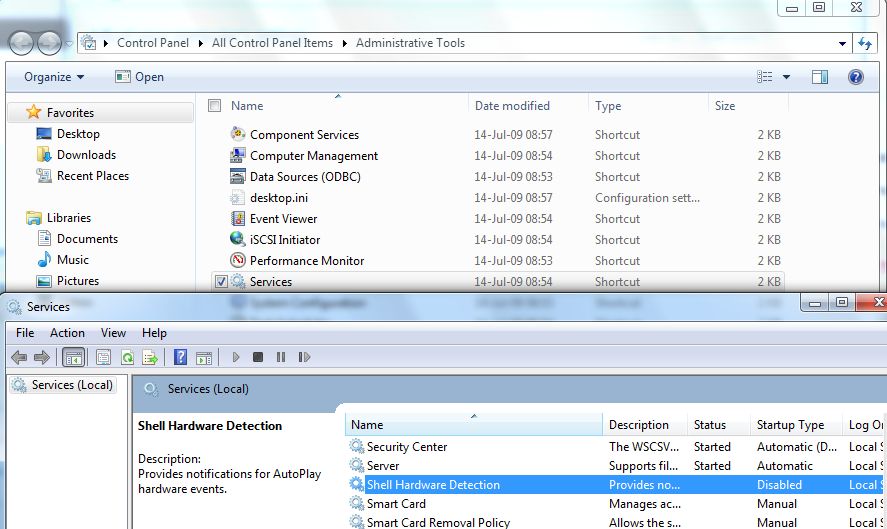Start Service play icon
Image resolution: width=887 pixels, height=529 pixels.
click(x=236, y=357)
